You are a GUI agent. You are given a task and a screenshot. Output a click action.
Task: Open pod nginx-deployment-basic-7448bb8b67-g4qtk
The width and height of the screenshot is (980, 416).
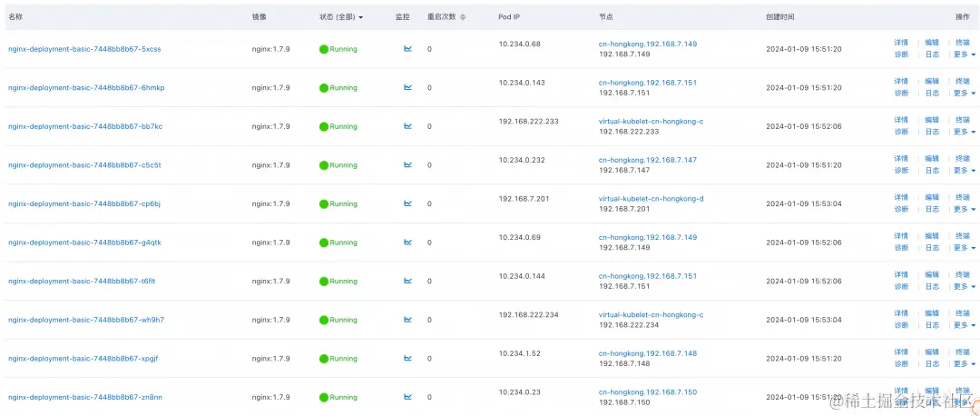point(84,243)
